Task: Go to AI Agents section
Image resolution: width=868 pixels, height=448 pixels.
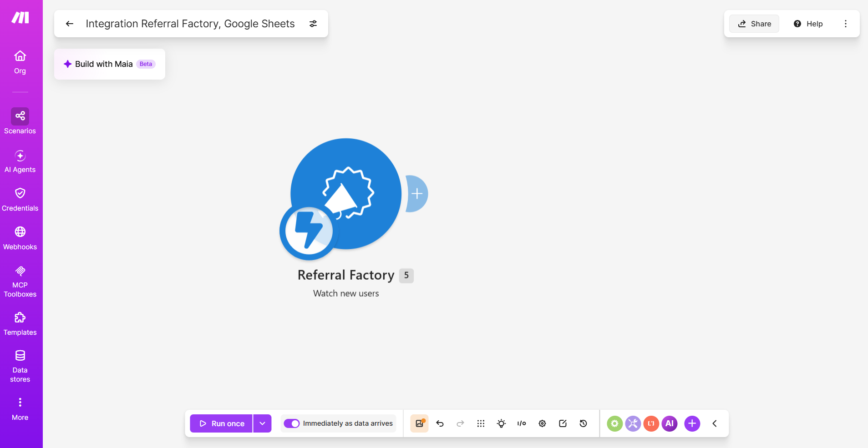Action: click(20, 161)
